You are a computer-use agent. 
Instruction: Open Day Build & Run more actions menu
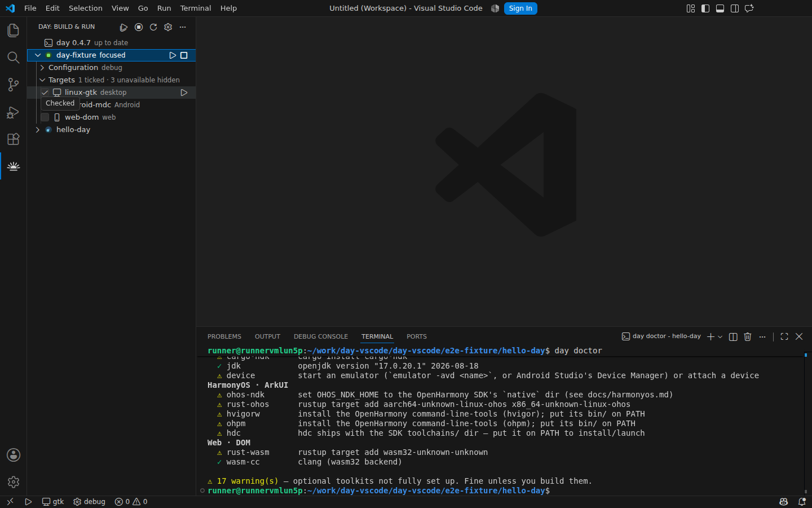(183, 27)
